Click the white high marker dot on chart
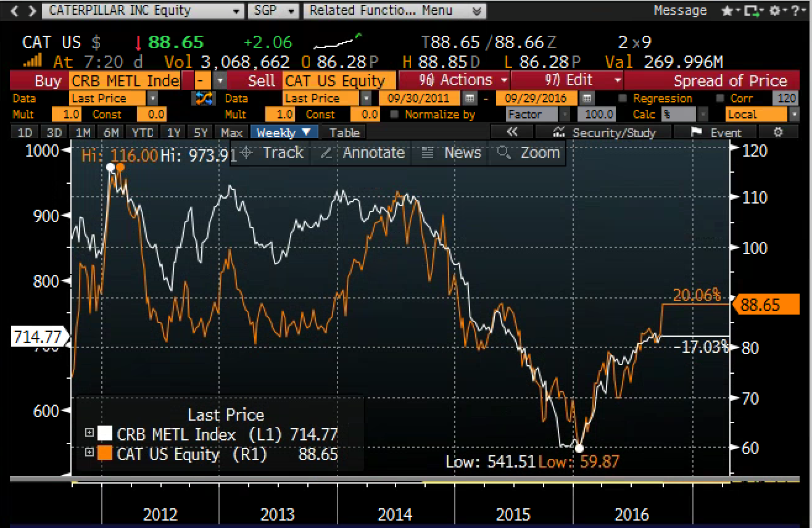812x528 pixels. [x=110, y=167]
